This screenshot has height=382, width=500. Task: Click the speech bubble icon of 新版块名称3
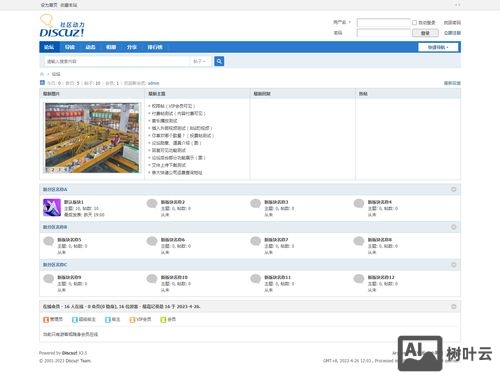(256, 203)
